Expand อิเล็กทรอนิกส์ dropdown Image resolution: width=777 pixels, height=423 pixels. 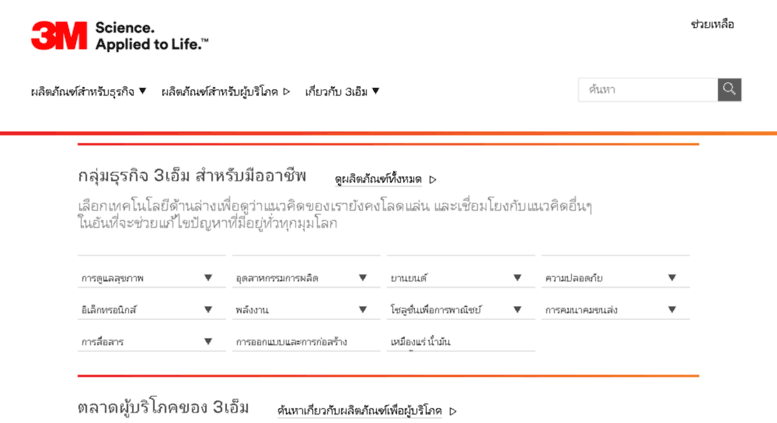click(x=152, y=310)
